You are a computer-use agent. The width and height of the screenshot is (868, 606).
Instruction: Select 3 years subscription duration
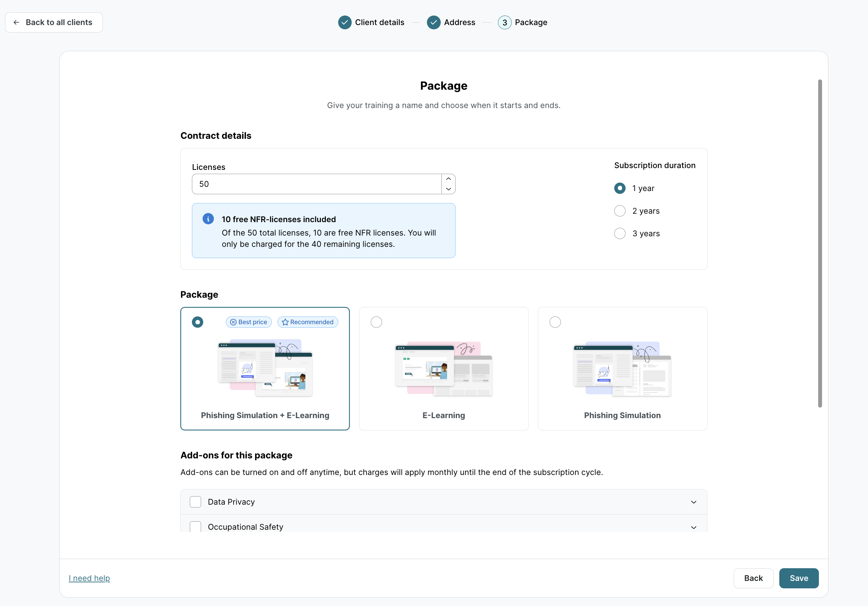pyautogui.click(x=620, y=233)
